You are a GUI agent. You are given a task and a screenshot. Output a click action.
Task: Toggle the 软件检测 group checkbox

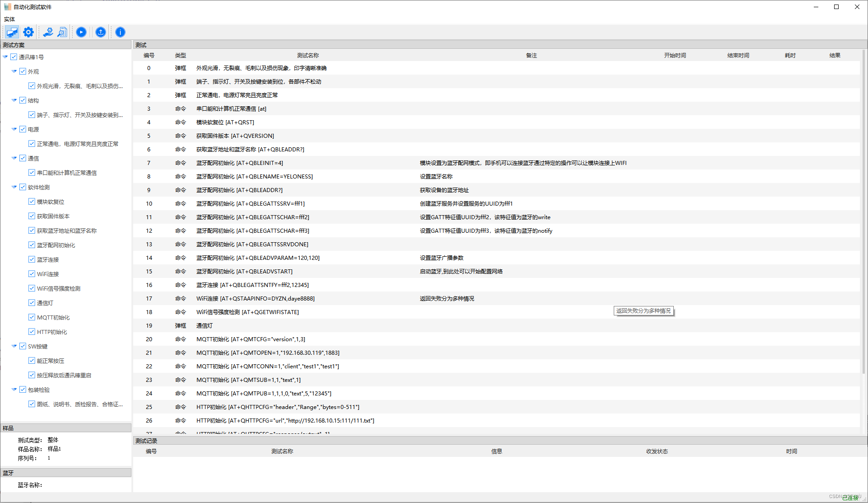pos(23,187)
